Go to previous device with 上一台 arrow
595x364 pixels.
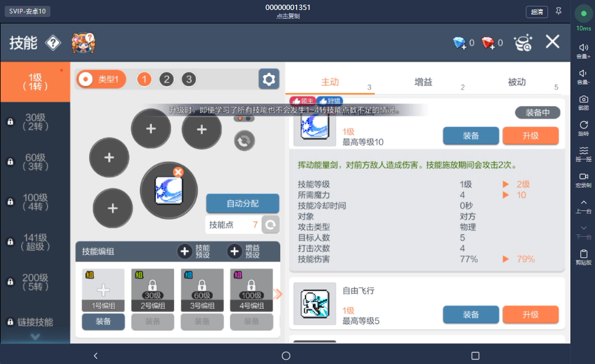[583, 206]
